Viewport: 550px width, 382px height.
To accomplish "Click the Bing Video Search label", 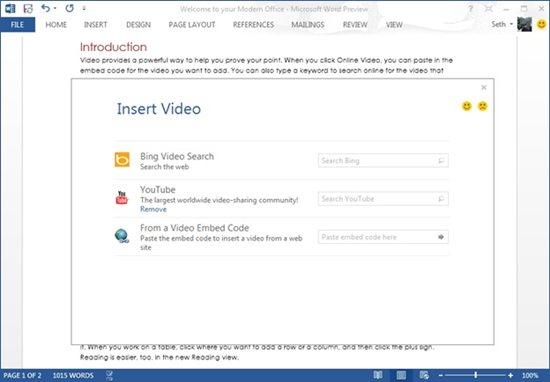I will 177,156.
